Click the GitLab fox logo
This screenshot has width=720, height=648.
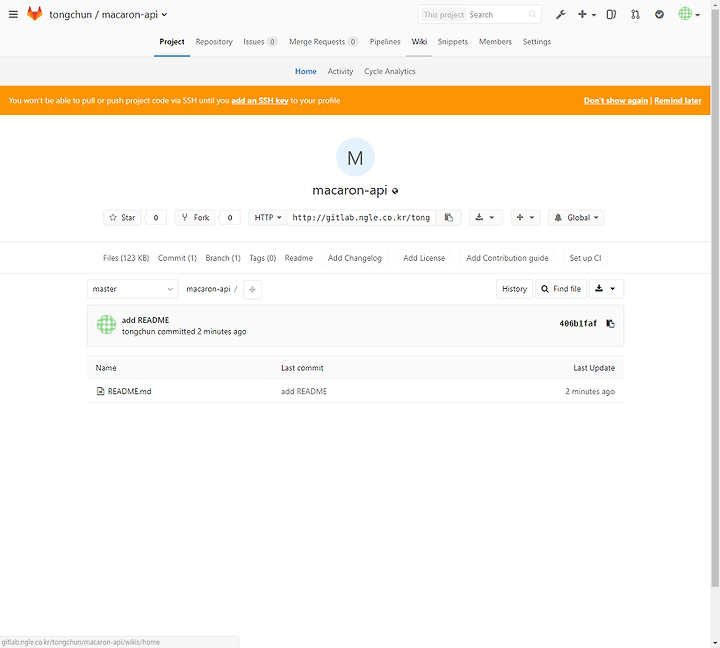[34, 14]
